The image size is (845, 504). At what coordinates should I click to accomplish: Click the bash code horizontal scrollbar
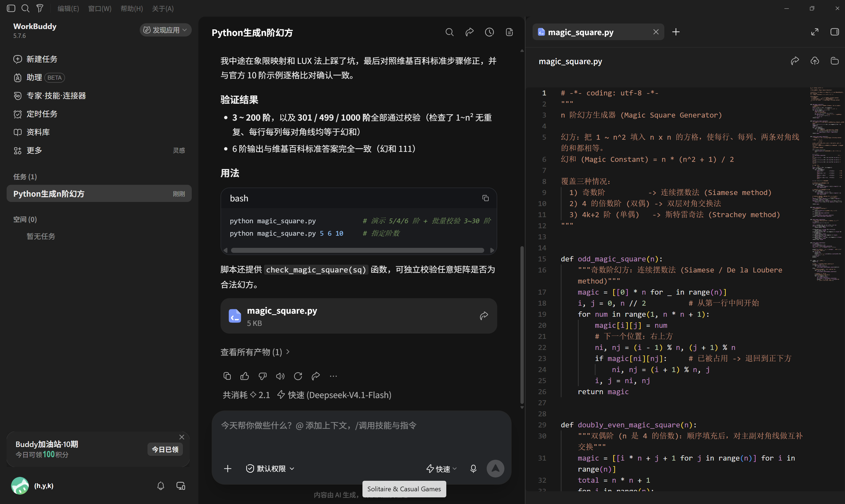point(358,250)
